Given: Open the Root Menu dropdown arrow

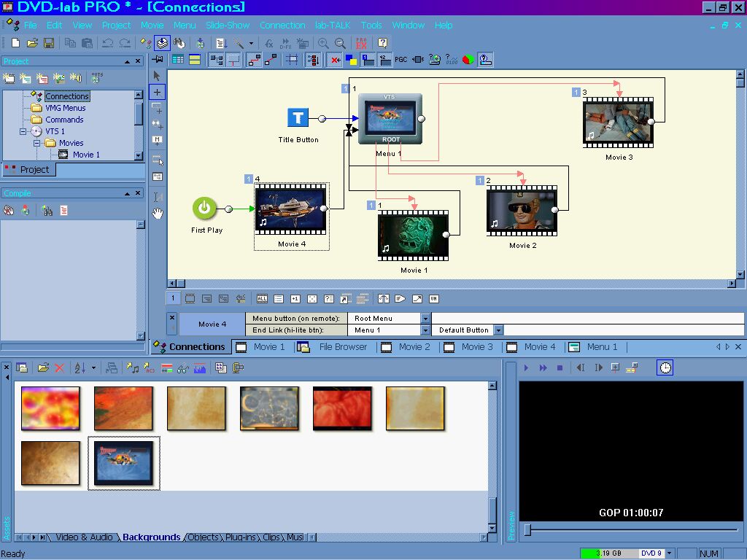Looking at the screenshot, I should 425,318.
